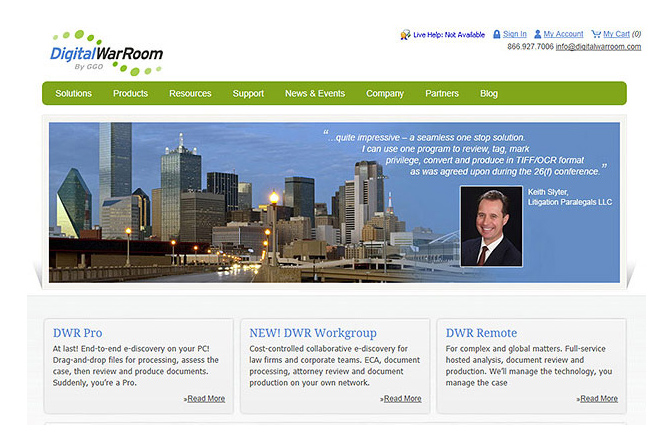This screenshot has width=672, height=444.
Task: Click the DWR Remote heading
Action: pyautogui.click(x=481, y=333)
